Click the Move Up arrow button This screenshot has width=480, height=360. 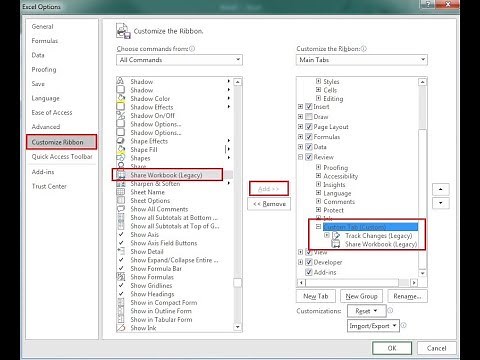point(441,189)
